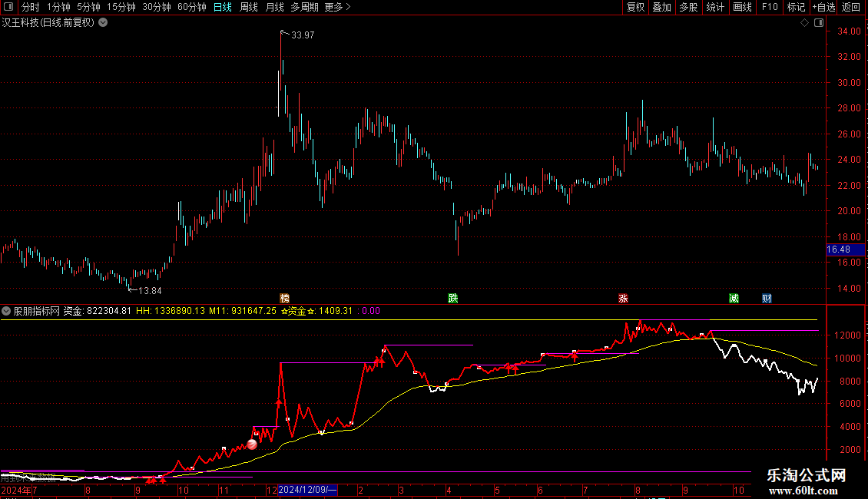Screen dimensions: 868x499
Task: Click the green 减 event marker
Action: click(x=734, y=298)
